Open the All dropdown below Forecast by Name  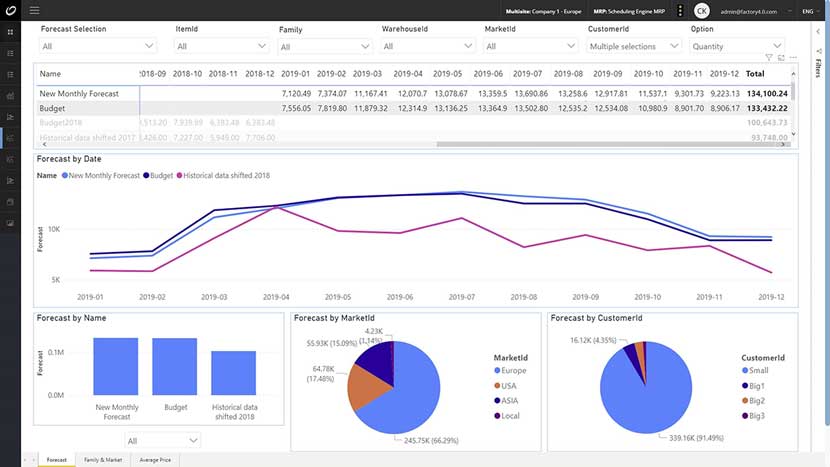[x=163, y=441]
